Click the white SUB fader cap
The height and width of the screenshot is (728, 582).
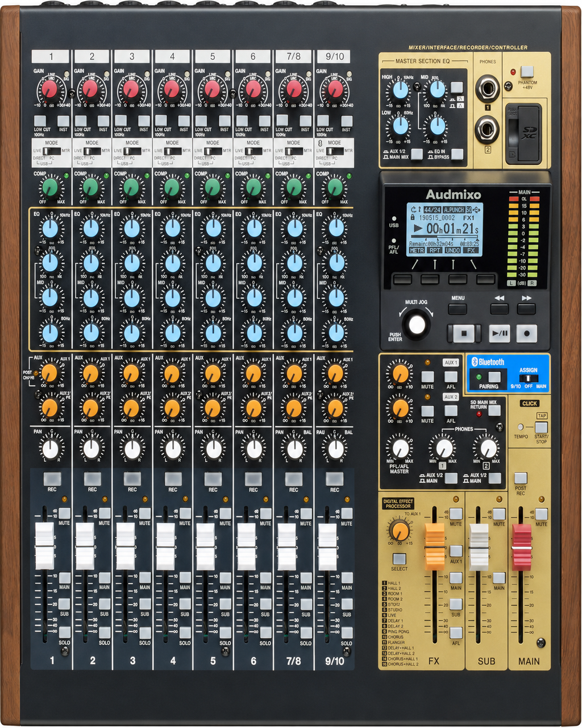coord(479,547)
